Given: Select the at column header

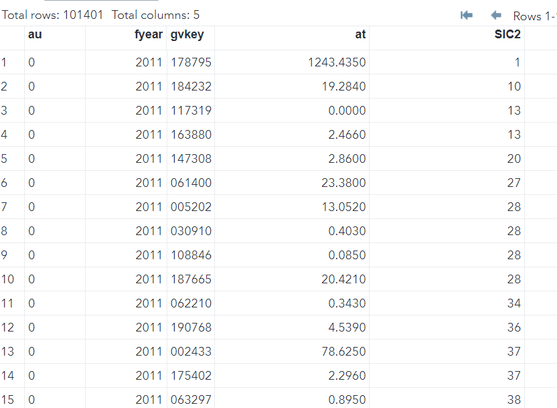Looking at the screenshot, I should pos(360,34).
